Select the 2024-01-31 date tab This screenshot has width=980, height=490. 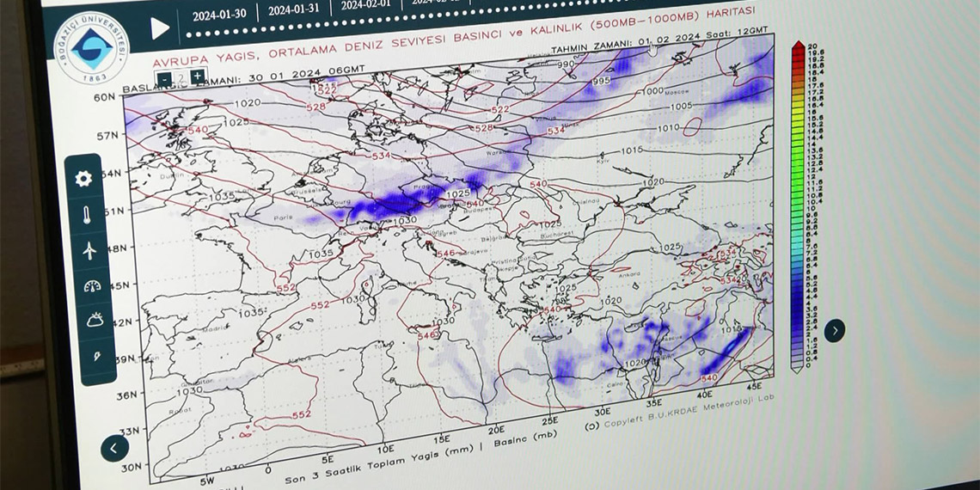294,10
